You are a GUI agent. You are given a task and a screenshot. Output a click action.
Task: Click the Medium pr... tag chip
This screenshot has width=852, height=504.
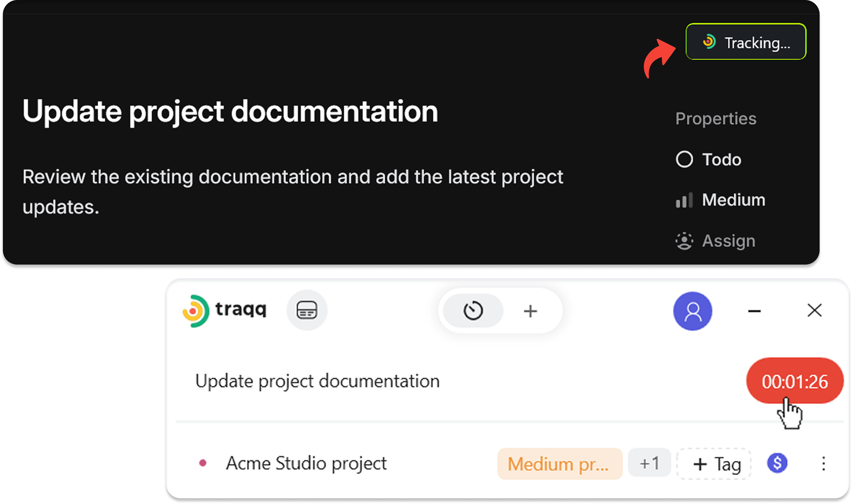[559, 464]
